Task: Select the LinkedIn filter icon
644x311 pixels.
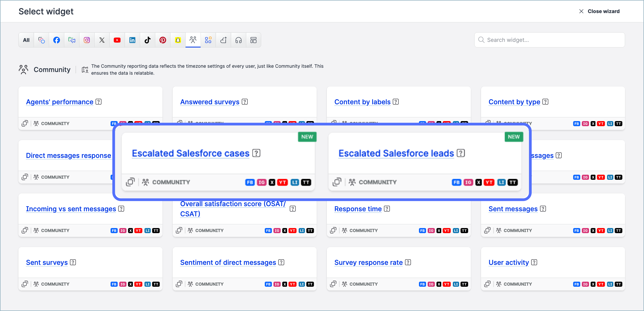Action: pyautogui.click(x=132, y=40)
